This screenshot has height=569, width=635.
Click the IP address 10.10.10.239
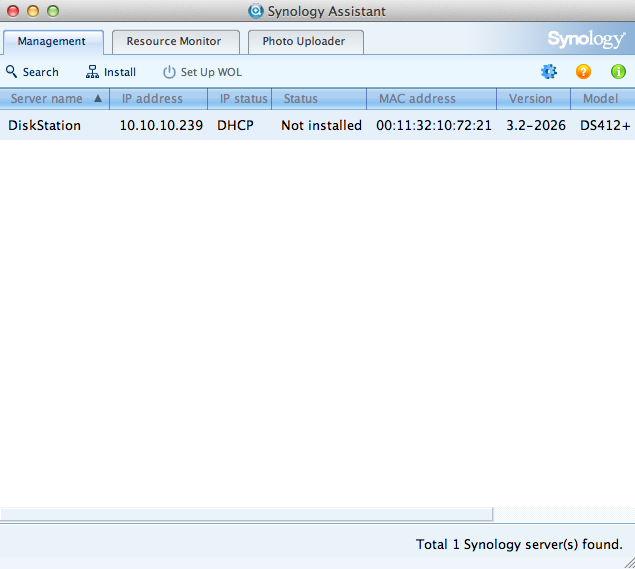[x=161, y=126]
